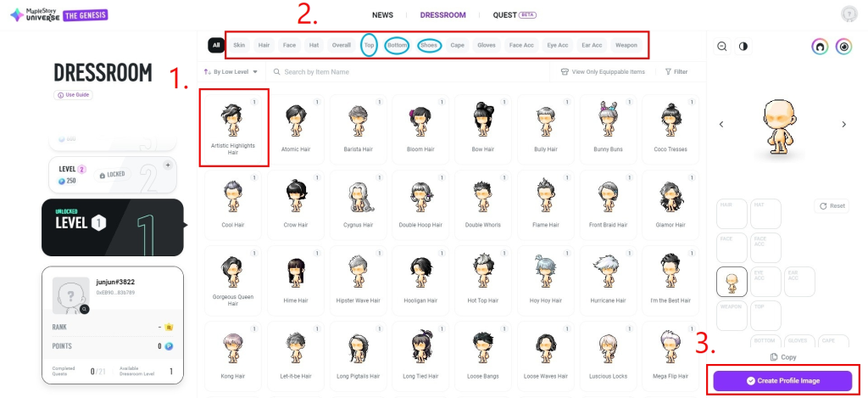Open the By Low Level sort dropdown
Screen dimensions: 868x398
231,71
